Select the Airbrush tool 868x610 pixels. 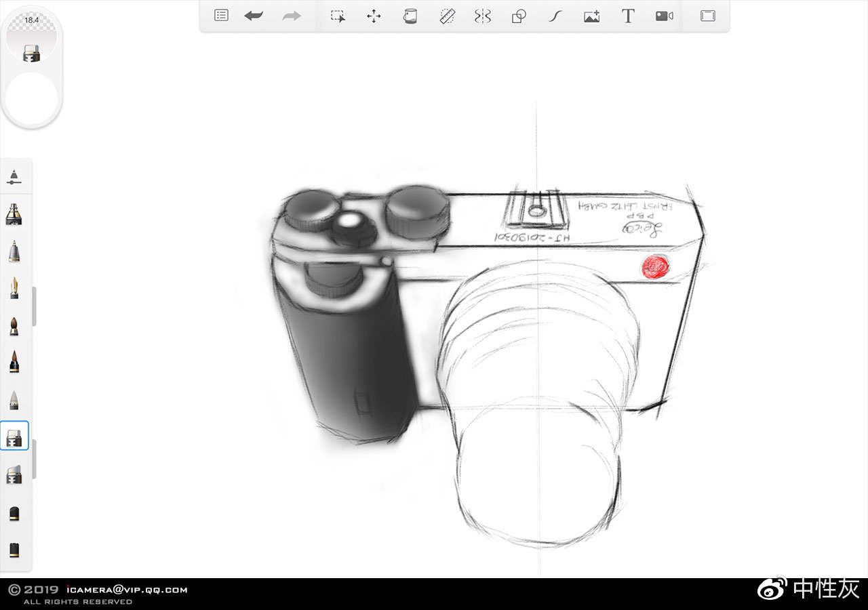[x=15, y=214]
